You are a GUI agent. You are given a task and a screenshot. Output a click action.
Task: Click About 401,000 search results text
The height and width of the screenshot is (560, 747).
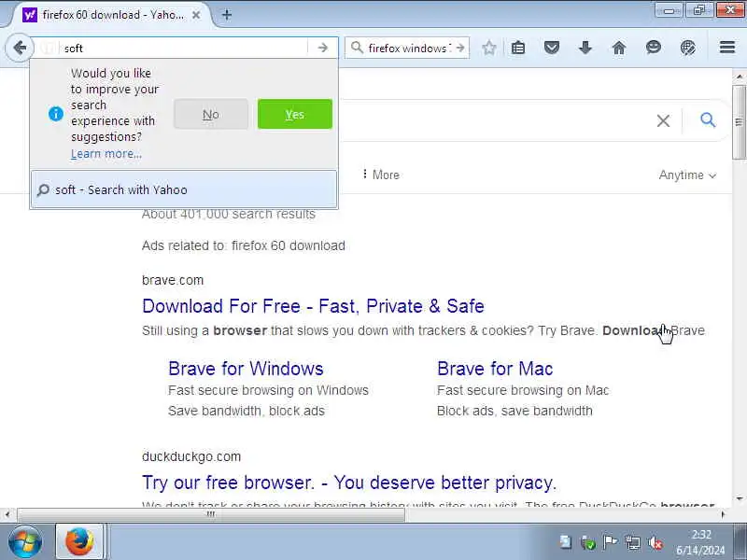(x=229, y=215)
